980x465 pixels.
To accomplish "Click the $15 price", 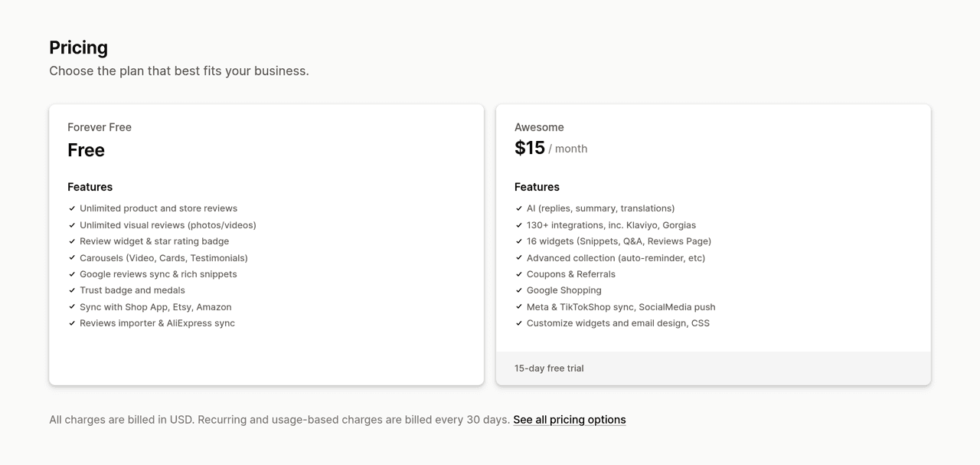I will pyautogui.click(x=530, y=149).
